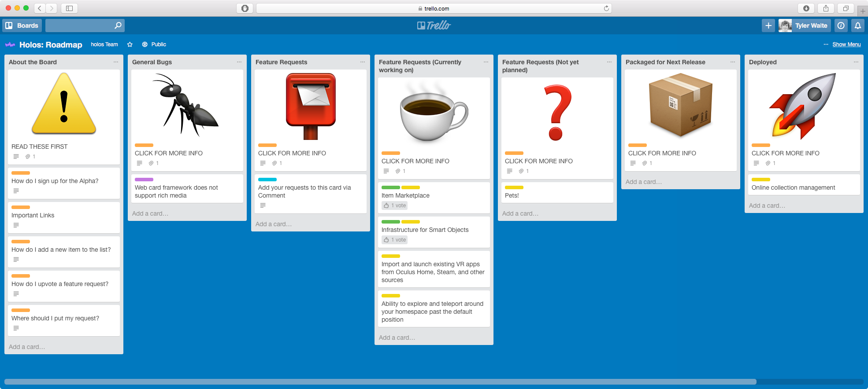Click vote badge on Infrastructure for Smart Objects
868x389 pixels.
tap(395, 240)
